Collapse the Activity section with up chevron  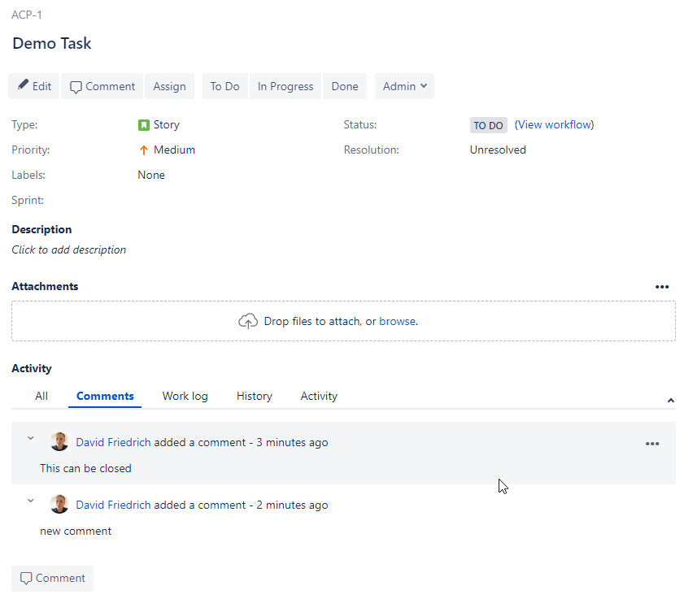pyautogui.click(x=670, y=400)
